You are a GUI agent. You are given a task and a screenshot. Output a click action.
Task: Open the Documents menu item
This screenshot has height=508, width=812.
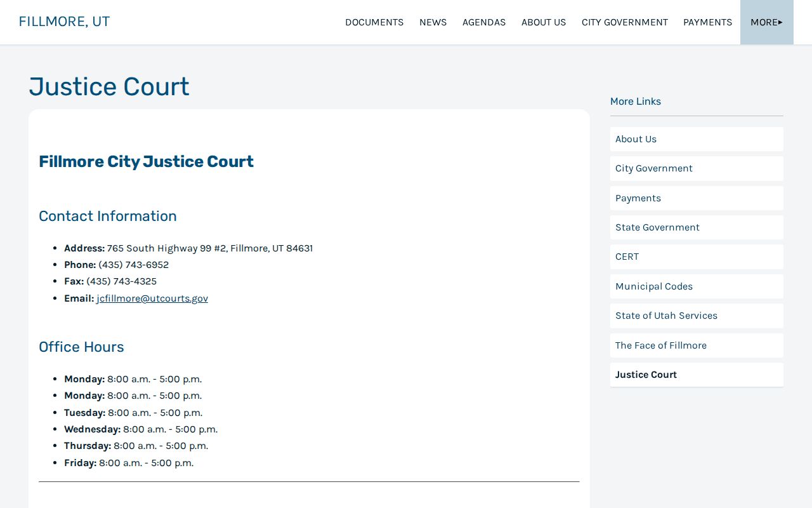[374, 22]
